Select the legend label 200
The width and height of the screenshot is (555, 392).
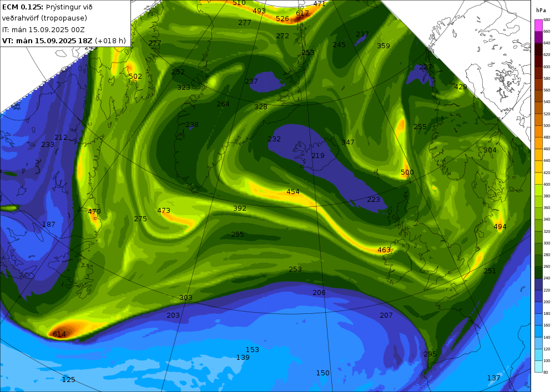click(x=547, y=302)
